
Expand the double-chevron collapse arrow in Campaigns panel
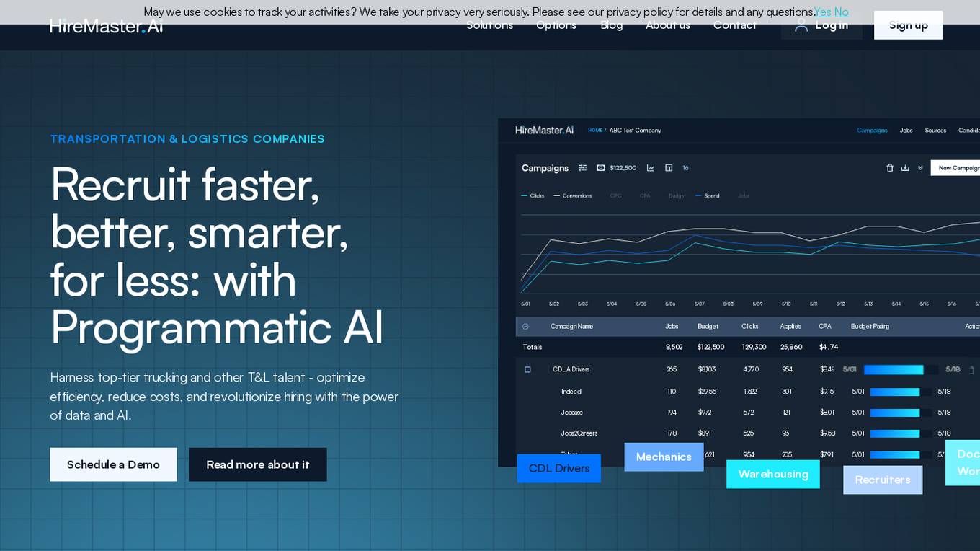point(920,168)
